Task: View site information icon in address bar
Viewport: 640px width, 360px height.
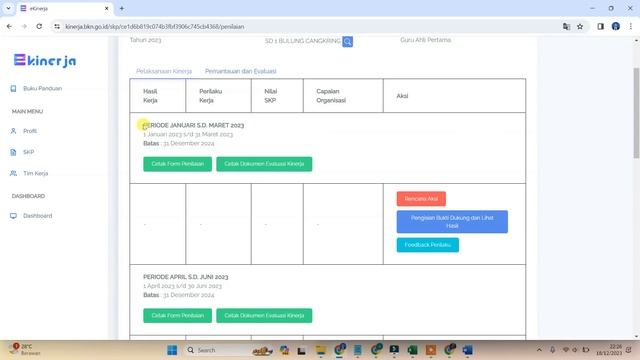Action: click(57, 27)
